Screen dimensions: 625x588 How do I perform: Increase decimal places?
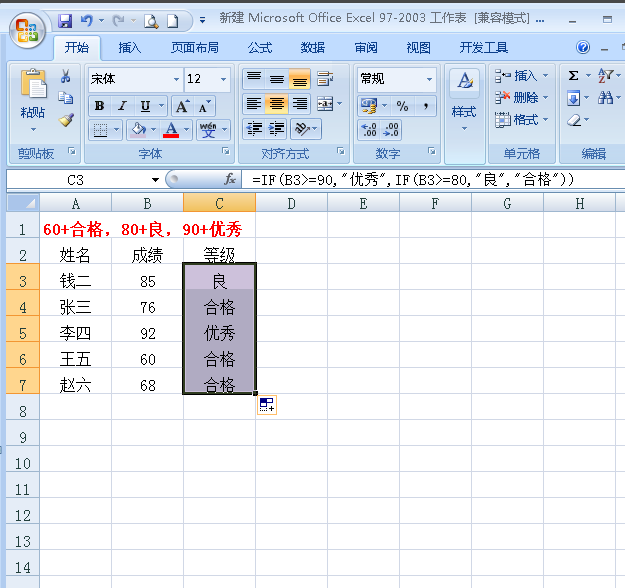(x=369, y=130)
